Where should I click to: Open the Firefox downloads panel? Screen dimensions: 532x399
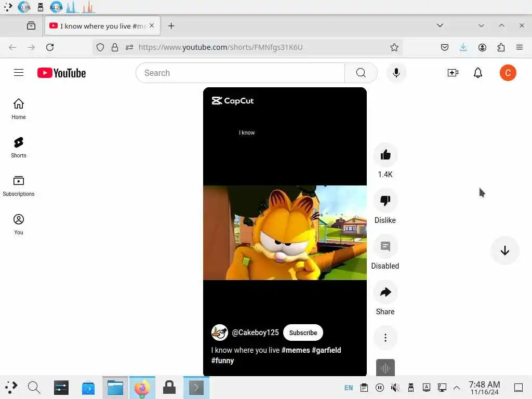point(463,47)
